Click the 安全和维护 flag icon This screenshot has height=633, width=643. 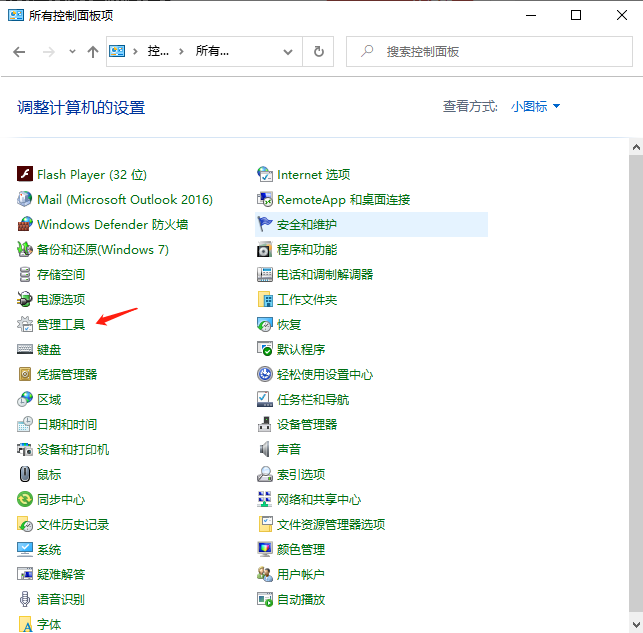point(264,224)
